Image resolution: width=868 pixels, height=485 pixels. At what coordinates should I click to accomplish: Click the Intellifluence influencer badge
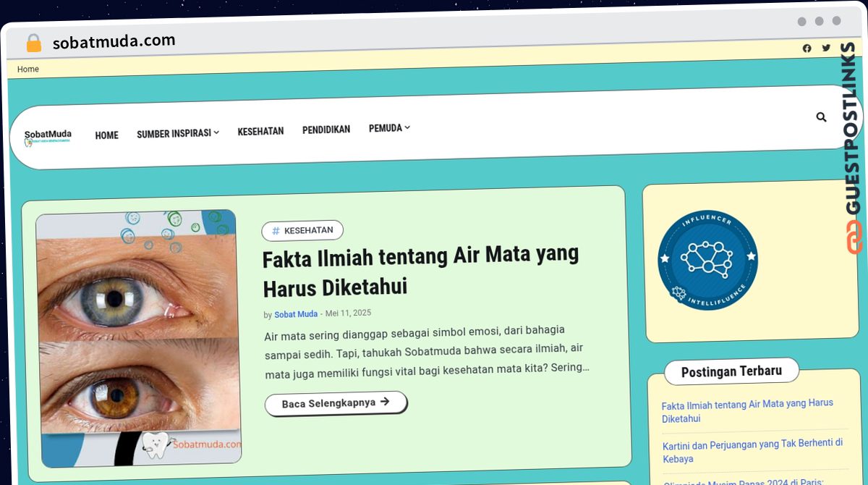click(708, 261)
